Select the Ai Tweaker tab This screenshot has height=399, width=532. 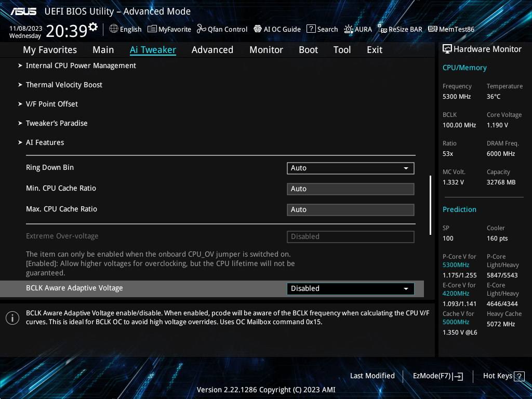click(x=153, y=50)
